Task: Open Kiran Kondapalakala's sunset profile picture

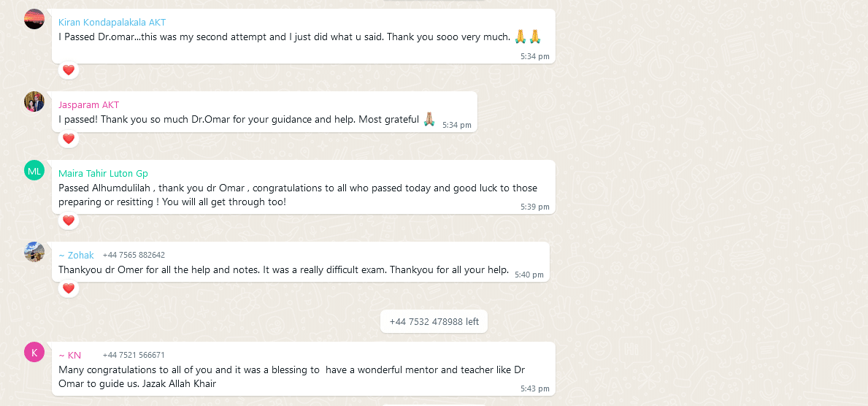Action: coord(34,20)
